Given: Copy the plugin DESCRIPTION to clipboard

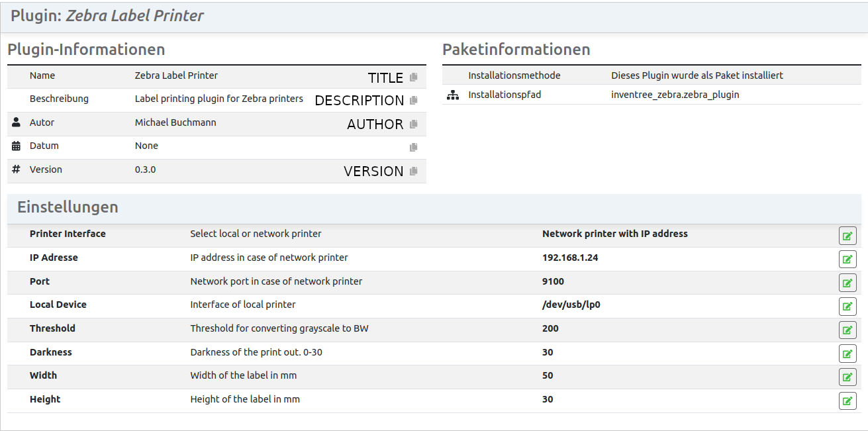Looking at the screenshot, I should (x=413, y=101).
